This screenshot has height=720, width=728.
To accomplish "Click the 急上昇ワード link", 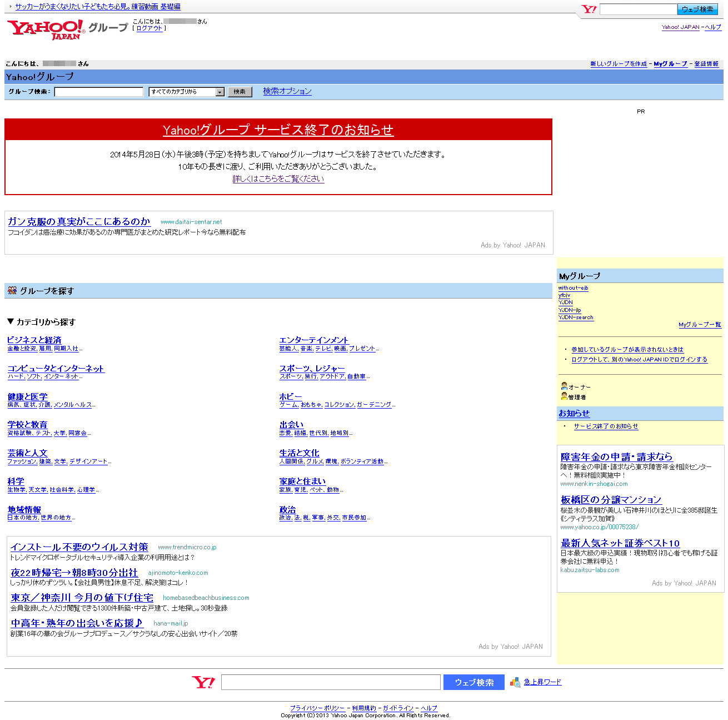I will [542, 682].
